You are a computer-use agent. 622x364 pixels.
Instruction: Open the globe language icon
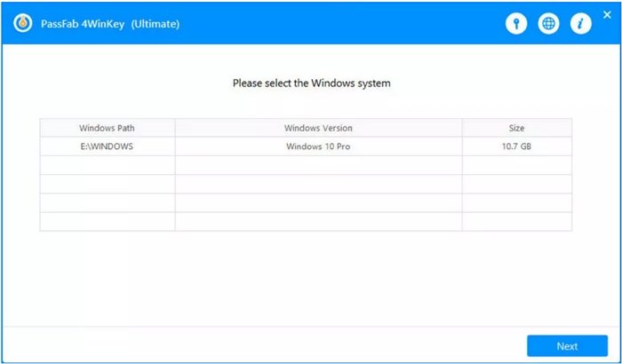click(548, 24)
